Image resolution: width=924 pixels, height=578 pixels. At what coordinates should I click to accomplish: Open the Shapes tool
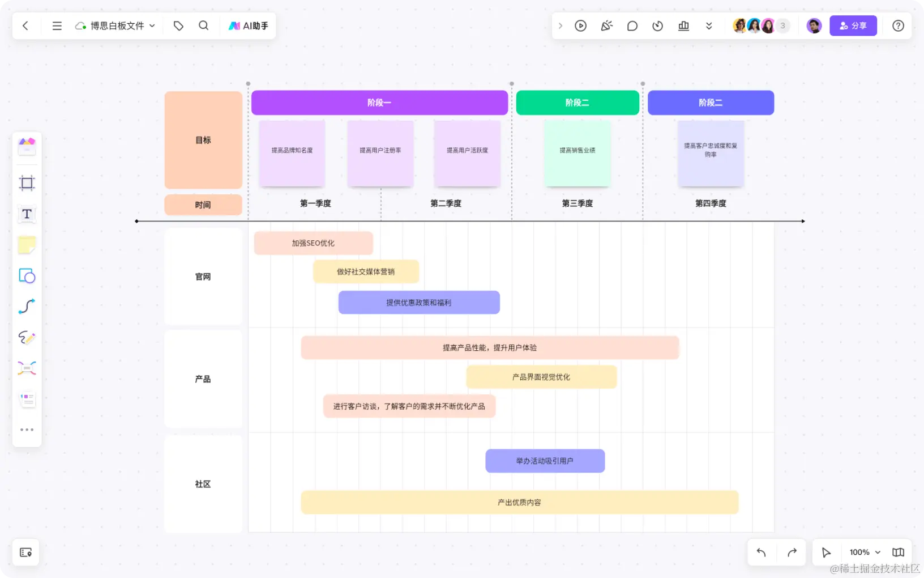tap(27, 276)
